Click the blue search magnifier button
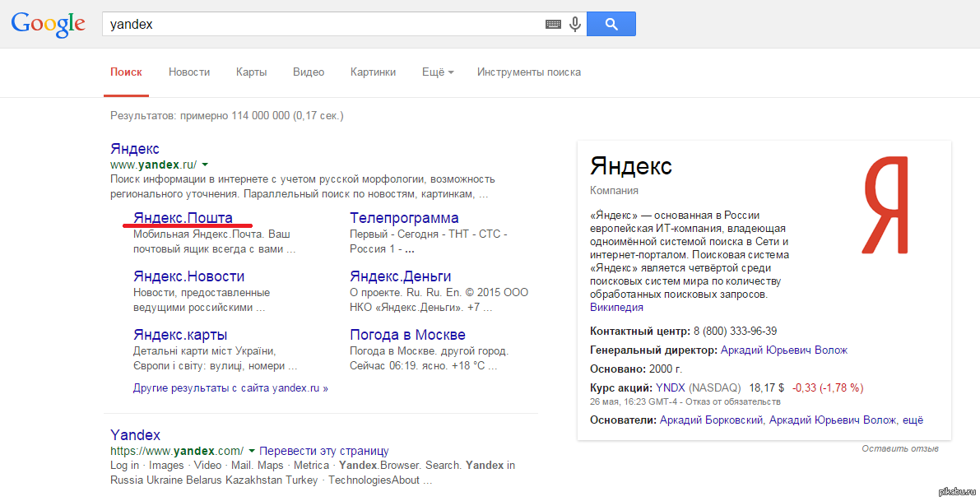The height and width of the screenshot is (501, 980). point(611,25)
